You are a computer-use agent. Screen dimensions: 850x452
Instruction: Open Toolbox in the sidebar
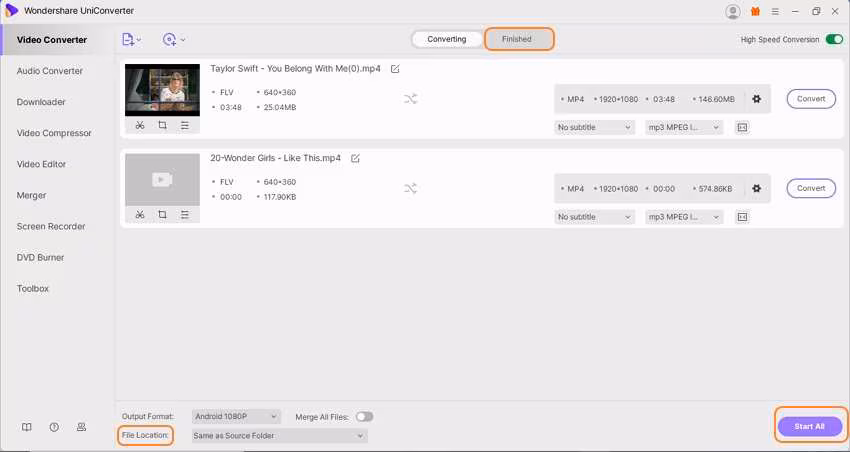coord(33,289)
